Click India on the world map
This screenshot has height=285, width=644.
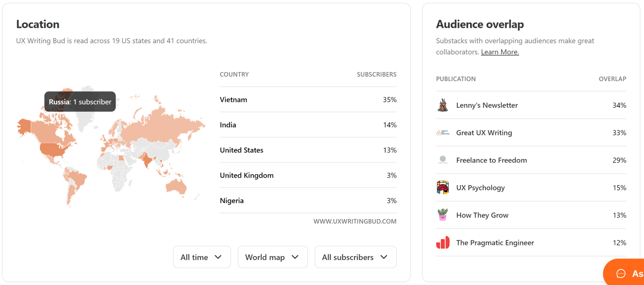tap(148, 161)
